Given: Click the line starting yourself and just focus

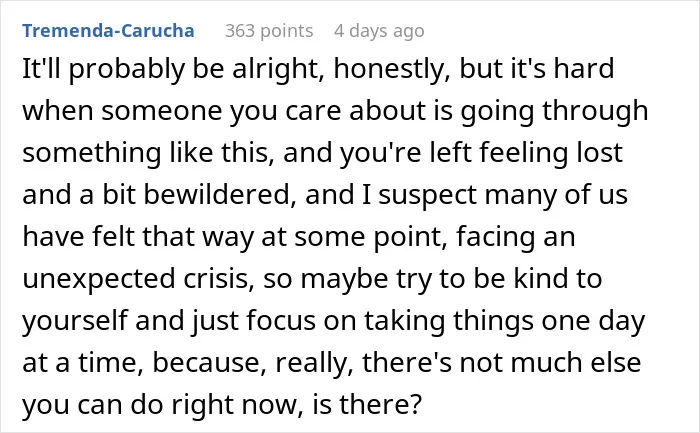Looking at the screenshot, I should [x=334, y=321].
